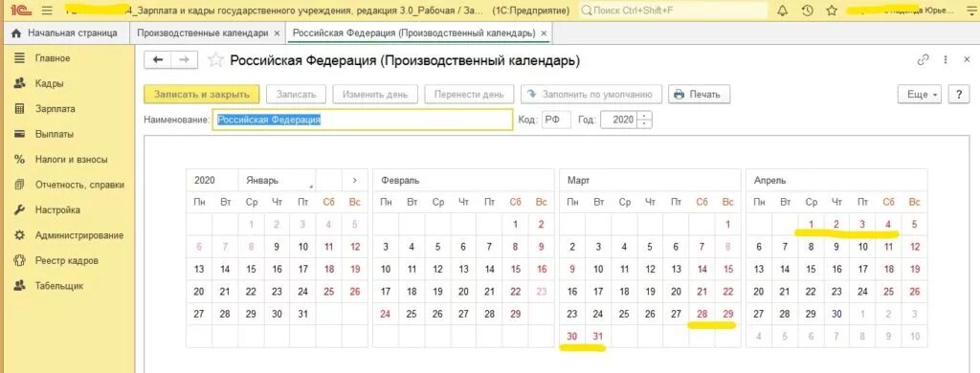Click the Код field with РФ
Screen dimensions: 980x373
pyautogui.click(x=555, y=120)
